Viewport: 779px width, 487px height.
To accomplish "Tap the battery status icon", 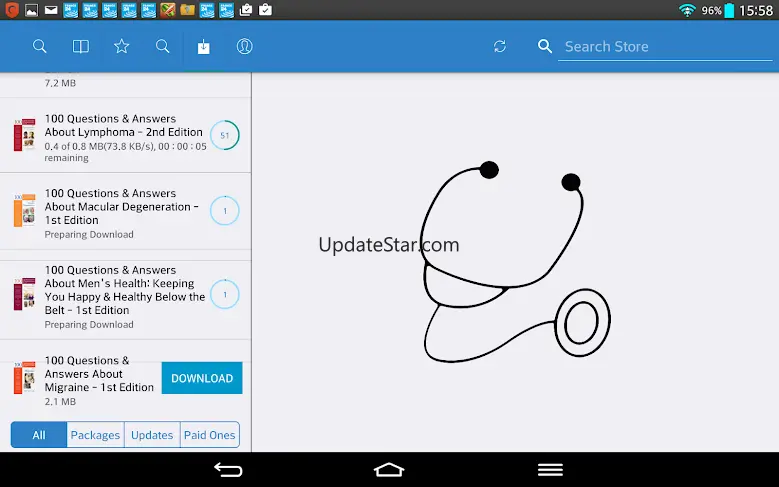I will click(729, 10).
